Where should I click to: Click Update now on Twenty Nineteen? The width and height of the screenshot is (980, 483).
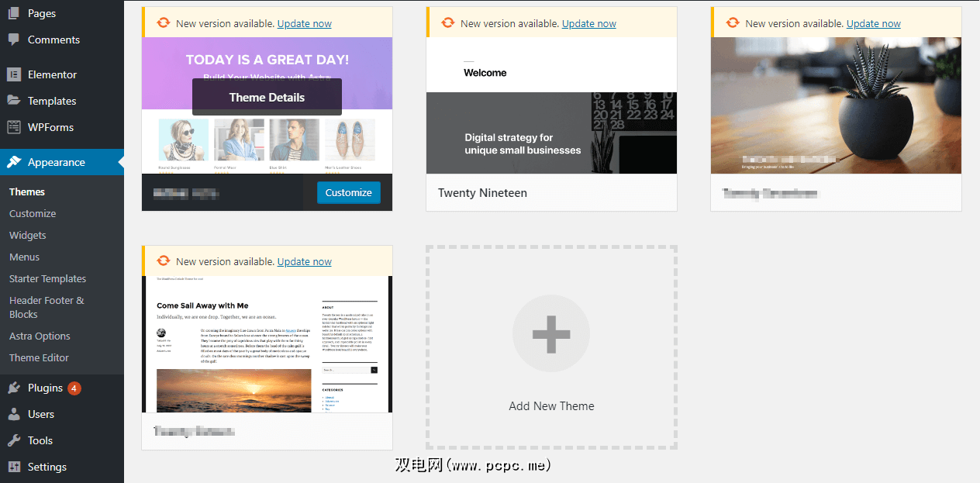click(589, 23)
